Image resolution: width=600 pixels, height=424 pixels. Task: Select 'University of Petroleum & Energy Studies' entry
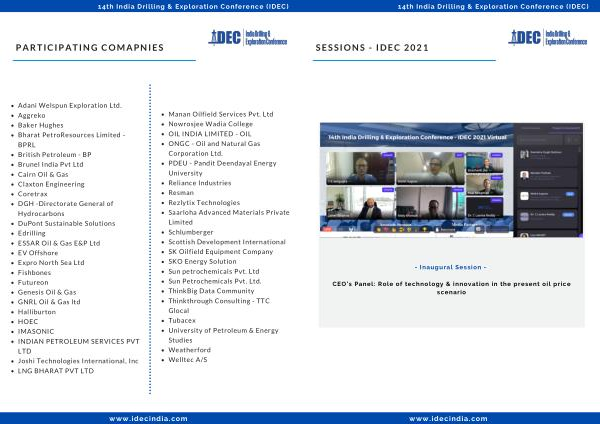[223, 335]
